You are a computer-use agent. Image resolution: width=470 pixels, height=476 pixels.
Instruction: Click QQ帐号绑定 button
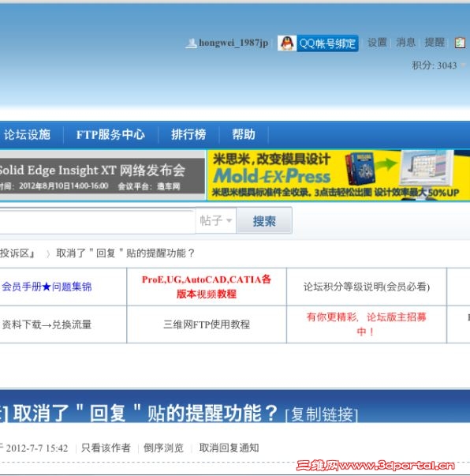pyautogui.click(x=327, y=43)
